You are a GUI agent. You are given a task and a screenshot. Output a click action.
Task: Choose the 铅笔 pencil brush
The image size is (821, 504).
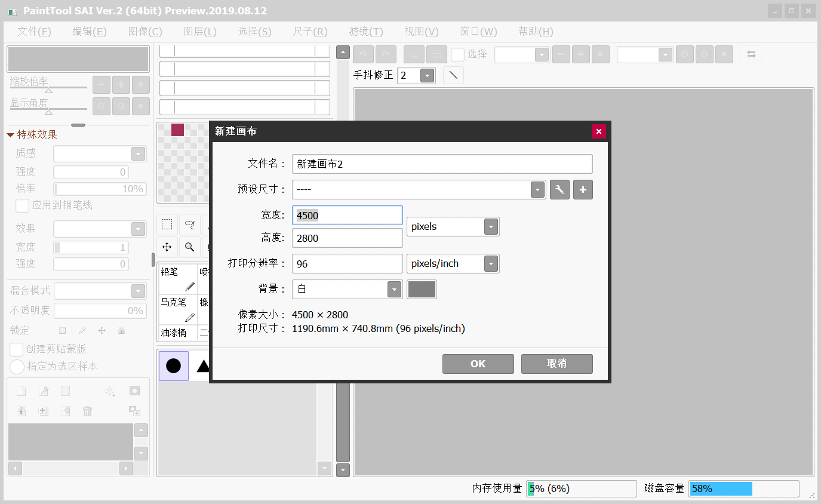coord(178,279)
